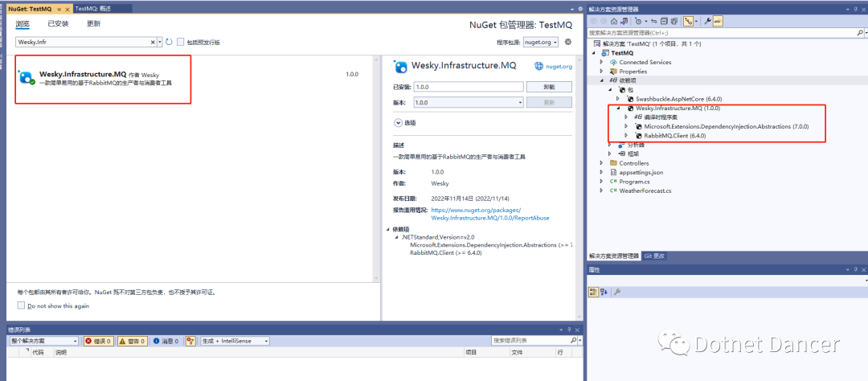The height and width of the screenshot is (381, 868).
Task: Toggle file nesting icon in Solution Explorer
Action: click(x=688, y=21)
